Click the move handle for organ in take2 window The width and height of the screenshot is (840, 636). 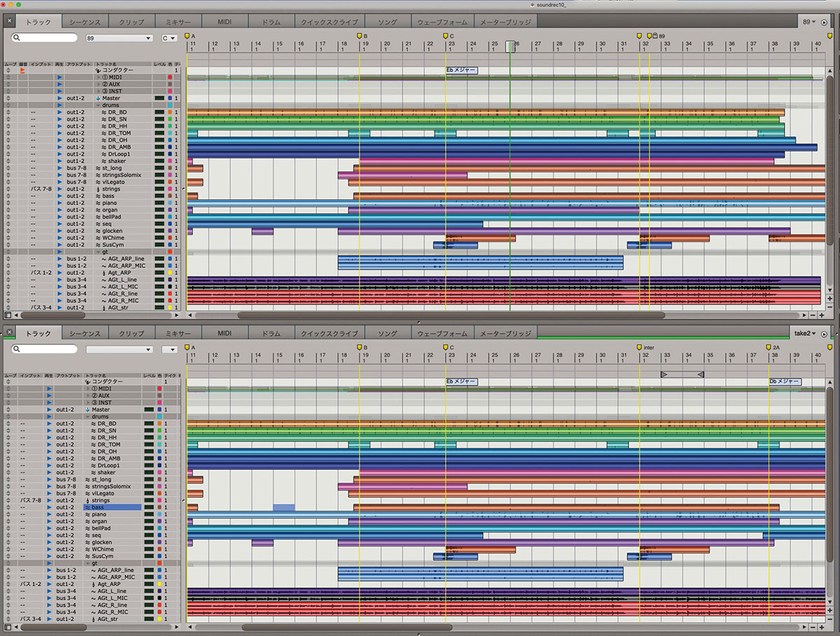[x=8, y=522]
